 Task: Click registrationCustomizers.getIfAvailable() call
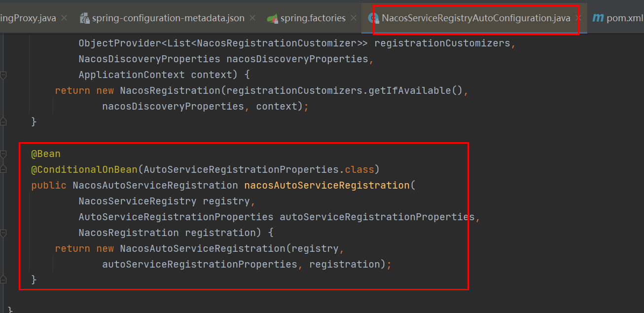click(345, 91)
